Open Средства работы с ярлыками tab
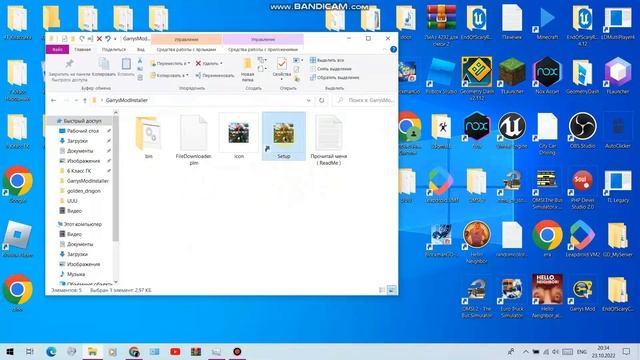Image resolution: width=640 pixels, height=360 pixels. click(x=186, y=49)
